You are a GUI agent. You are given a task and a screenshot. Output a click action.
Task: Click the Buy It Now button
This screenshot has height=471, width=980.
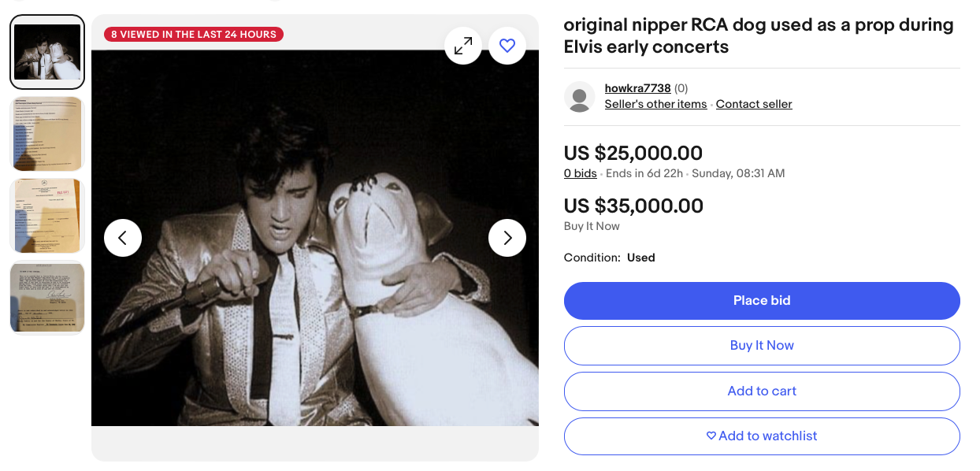[762, 346]
